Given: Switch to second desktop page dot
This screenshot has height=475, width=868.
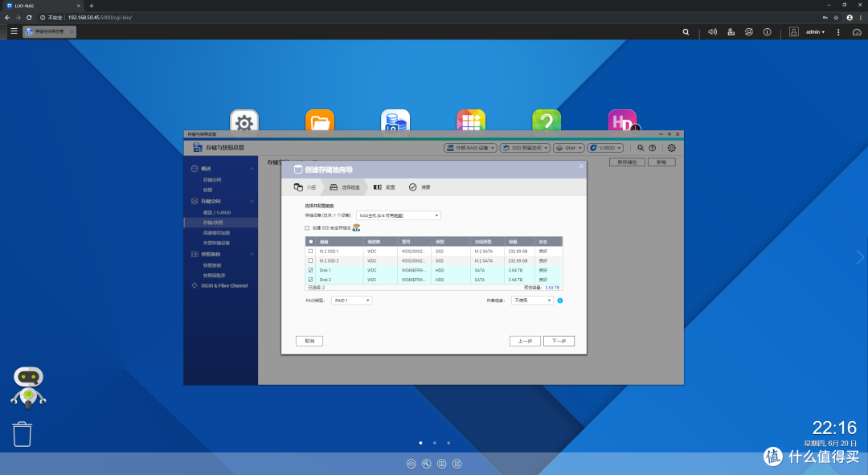Looking at the screenshot, I should (435, 443).
